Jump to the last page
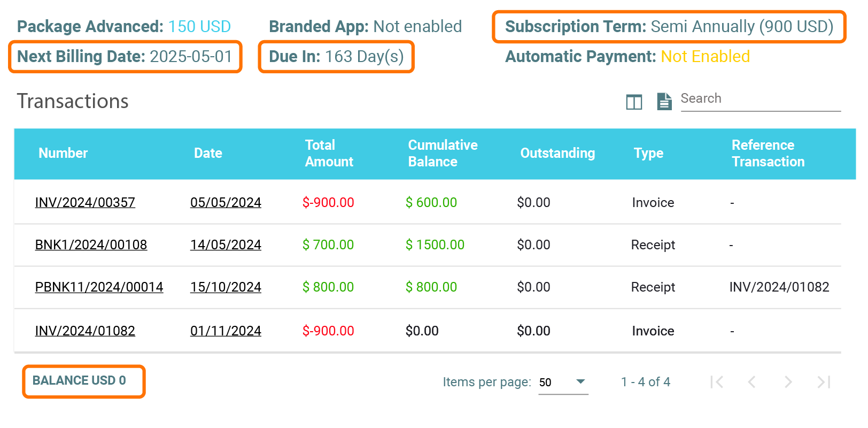The width and height of the screenshot is (868, 428). (824, 382)
